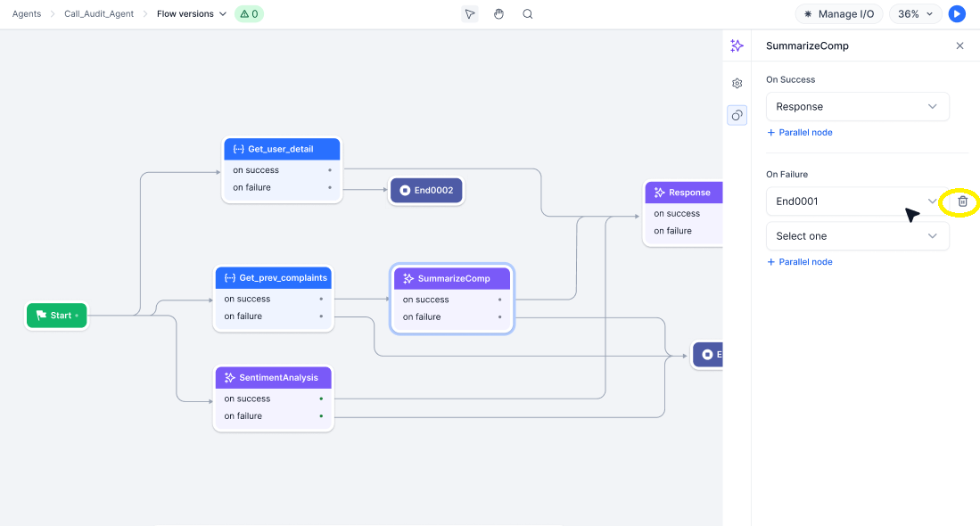Run the flow with play button
This screenshot has width=980, height=526.
point(957,14)
